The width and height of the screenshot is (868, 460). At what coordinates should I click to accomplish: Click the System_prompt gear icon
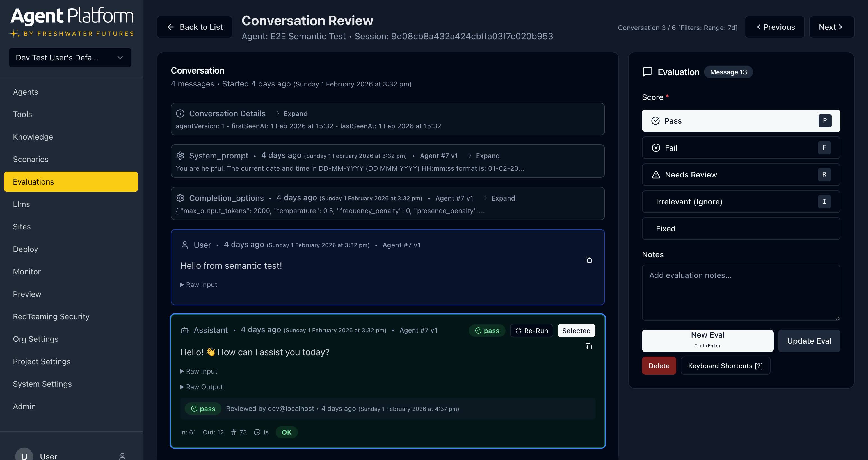tap(180, 156)
